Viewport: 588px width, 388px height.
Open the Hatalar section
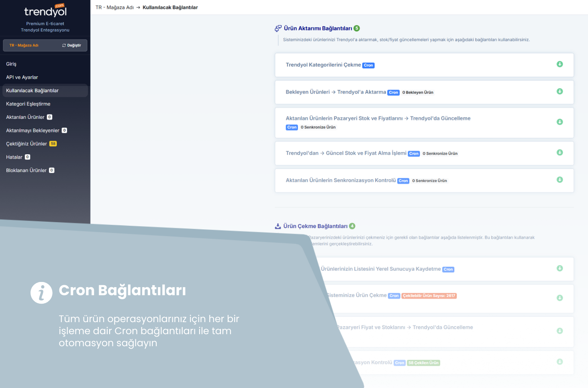(x=14, y=157)
